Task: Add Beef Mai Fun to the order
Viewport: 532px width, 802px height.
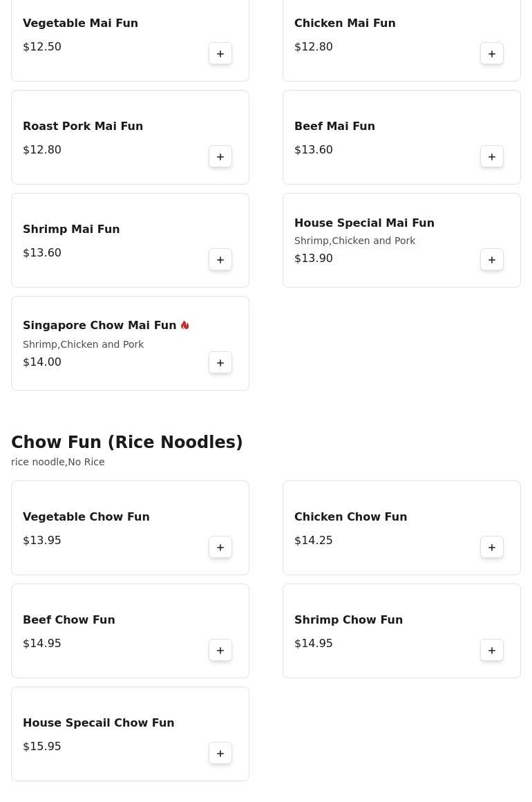Action: 492,156
